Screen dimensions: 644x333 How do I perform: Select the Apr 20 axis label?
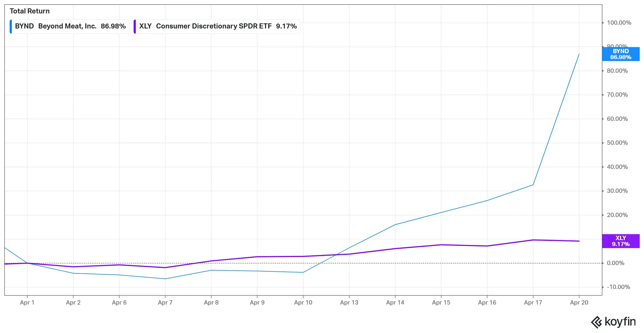tap(580, 302)
